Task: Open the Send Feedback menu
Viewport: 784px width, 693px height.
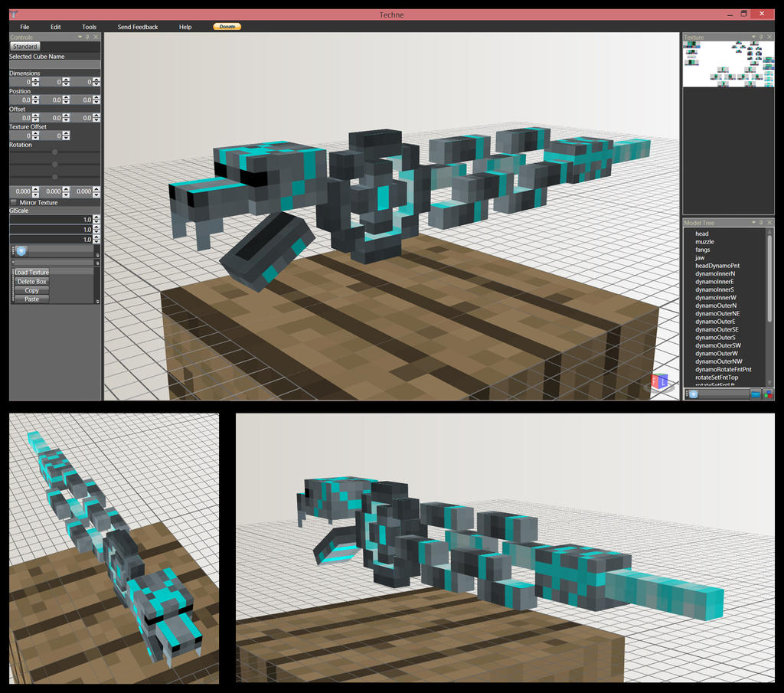Action: point(138,27)
